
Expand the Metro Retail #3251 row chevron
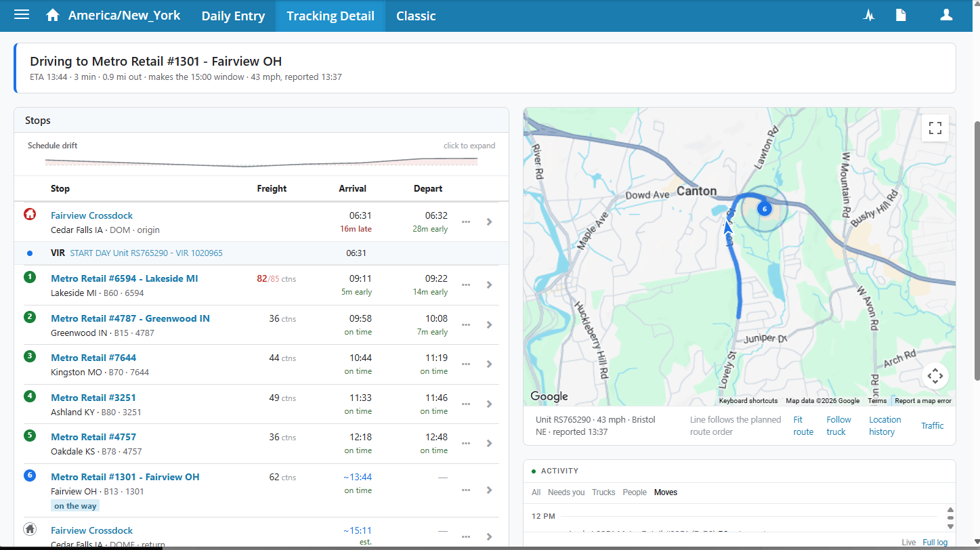(x=489, y=404)
